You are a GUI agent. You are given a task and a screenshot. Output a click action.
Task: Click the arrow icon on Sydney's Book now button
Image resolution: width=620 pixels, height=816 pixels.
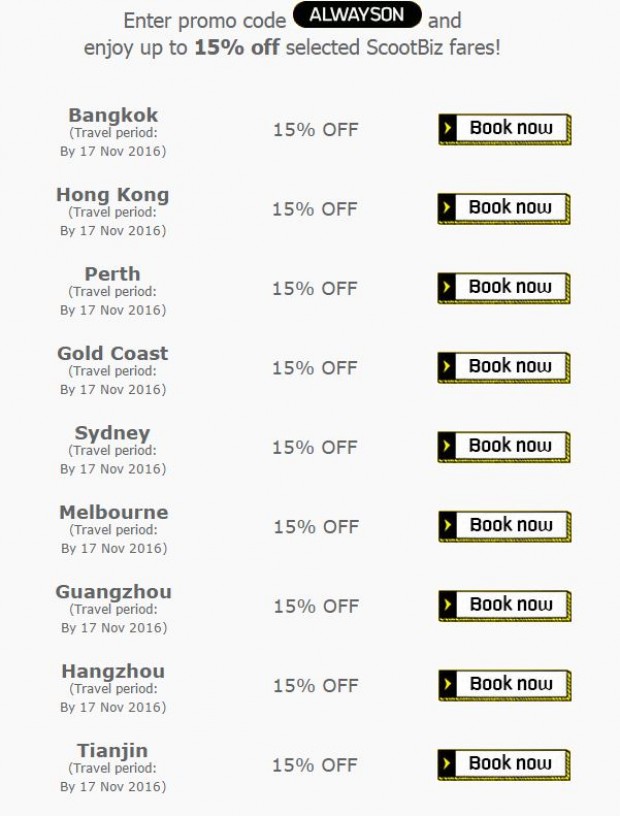pyautogui.click(x=446, y=445)
